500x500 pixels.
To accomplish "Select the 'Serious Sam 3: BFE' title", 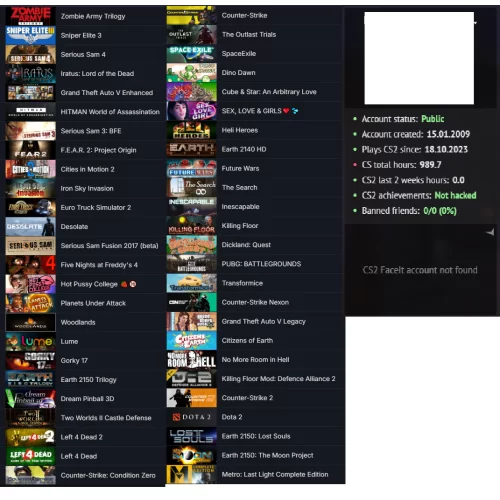I will pos(91,131).
